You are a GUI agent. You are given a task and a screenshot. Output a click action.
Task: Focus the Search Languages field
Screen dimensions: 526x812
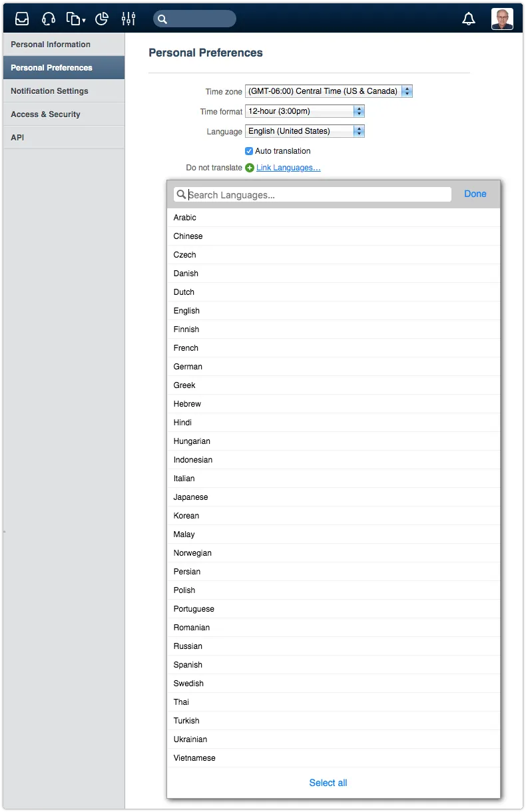click(313, 194)
